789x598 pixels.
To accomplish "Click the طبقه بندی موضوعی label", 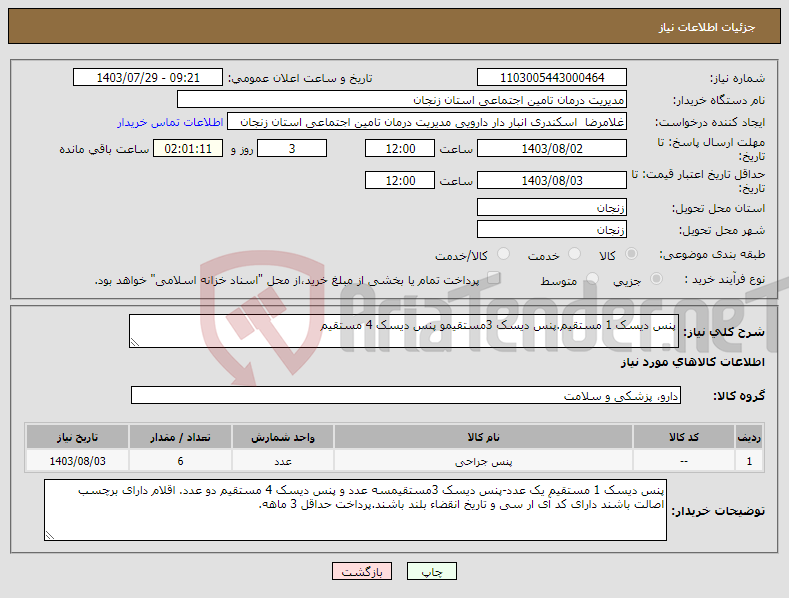I will (712, 255).
